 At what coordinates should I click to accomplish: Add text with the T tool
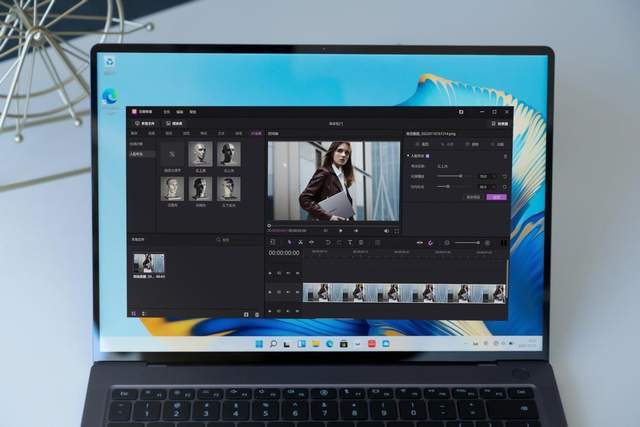350,242
